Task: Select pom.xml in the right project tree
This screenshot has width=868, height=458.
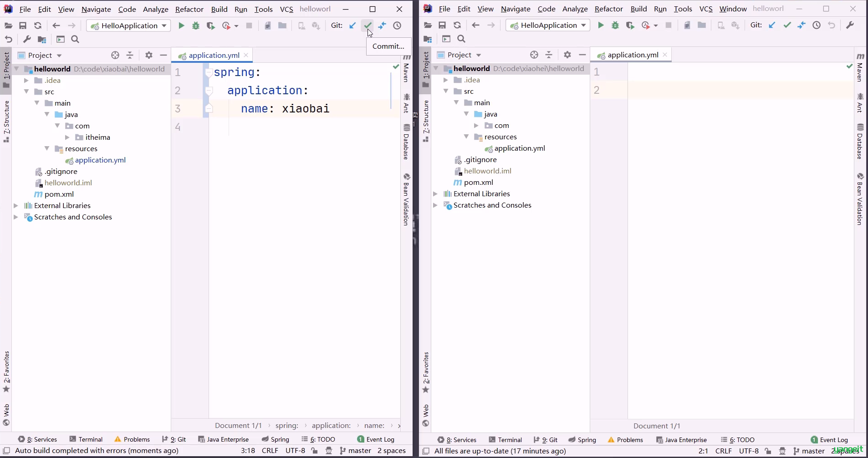Action: tap(478, 182)
